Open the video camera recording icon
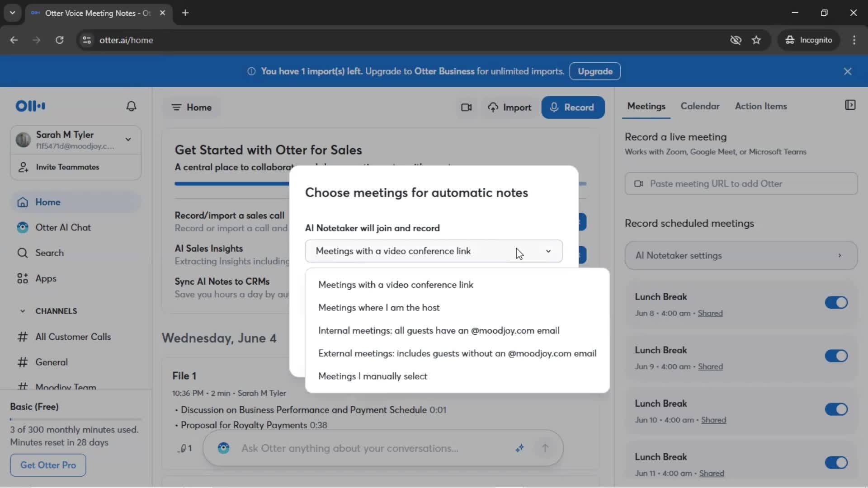This screenshot has width=868, height=488. 466,108
